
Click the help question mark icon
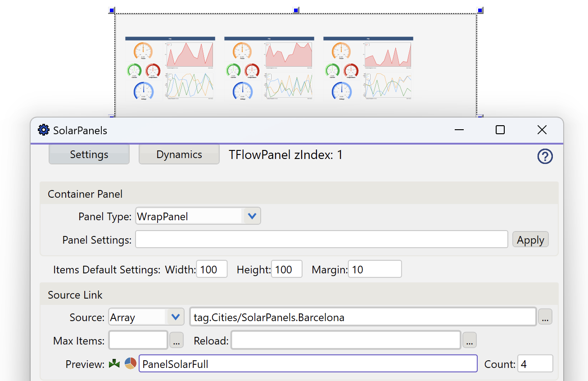545,156
